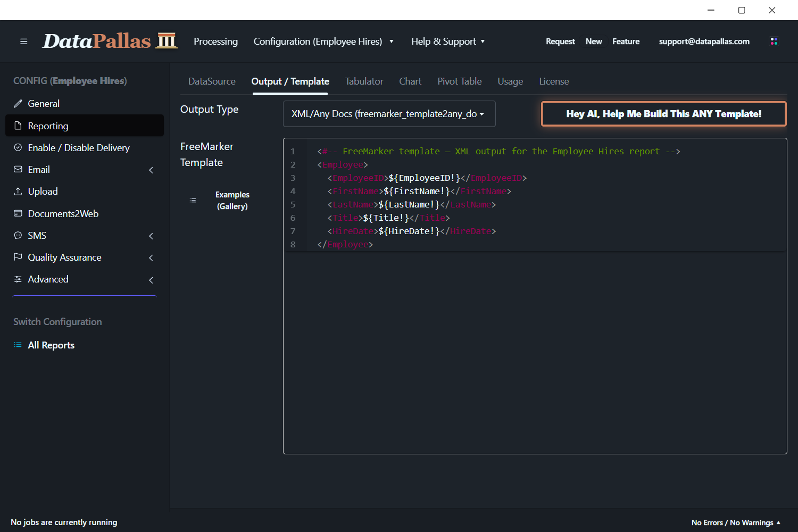Open the colorful apps grid icon
Screen dimensions: 798x532
coord(774,41)
